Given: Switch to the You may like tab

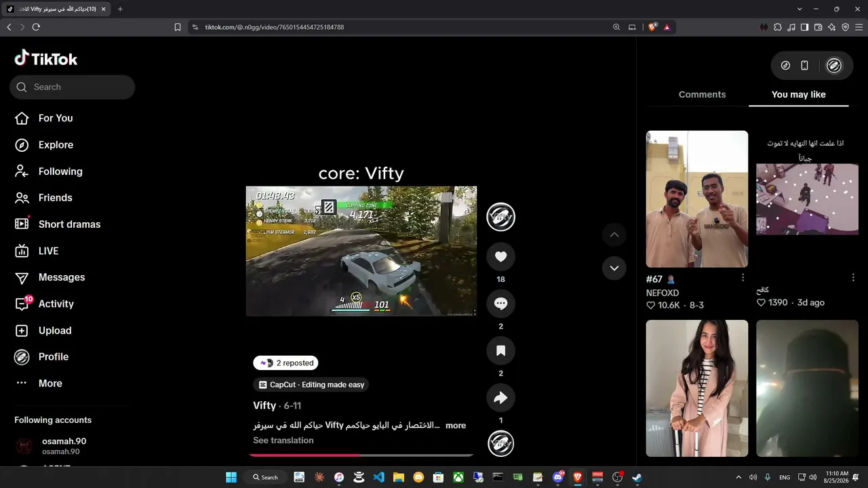Looking at the screenshot, I should pos(799,95).
